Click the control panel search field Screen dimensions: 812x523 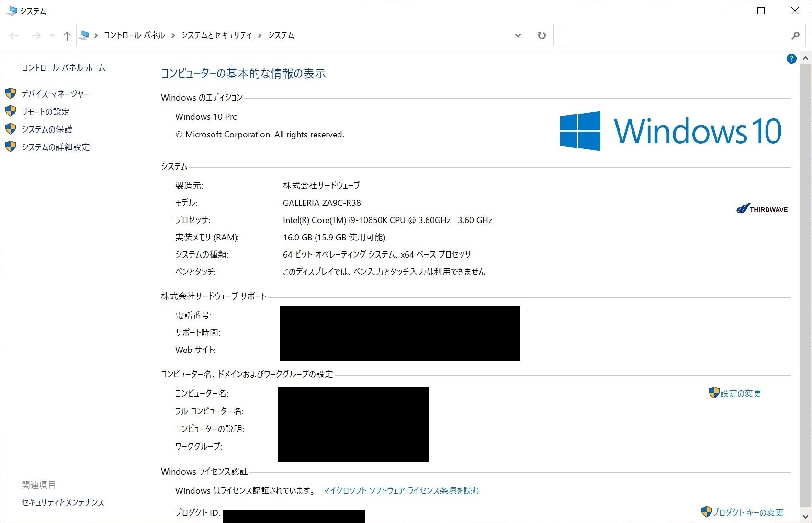click(x=675, y=35)
